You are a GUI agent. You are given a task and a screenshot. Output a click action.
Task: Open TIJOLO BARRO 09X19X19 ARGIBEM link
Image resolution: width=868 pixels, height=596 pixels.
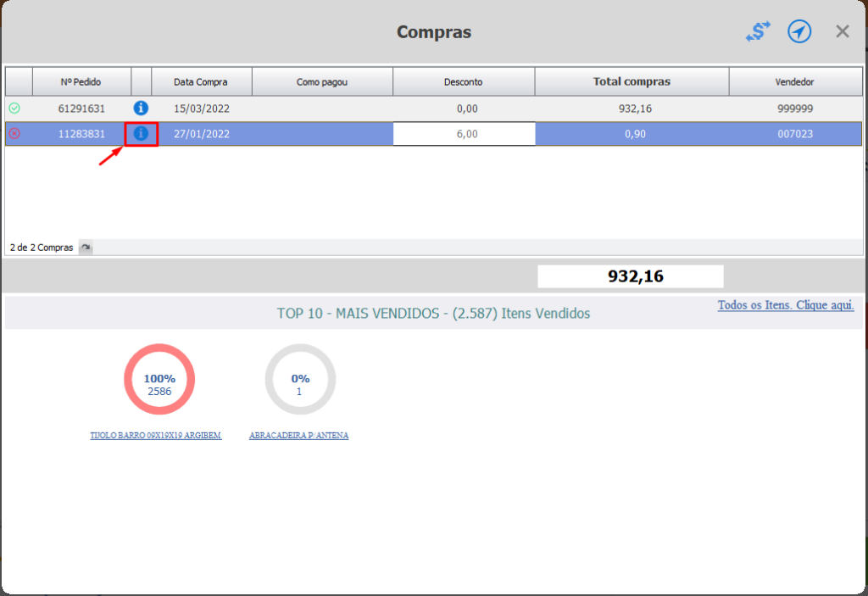[x=156, y=436]
